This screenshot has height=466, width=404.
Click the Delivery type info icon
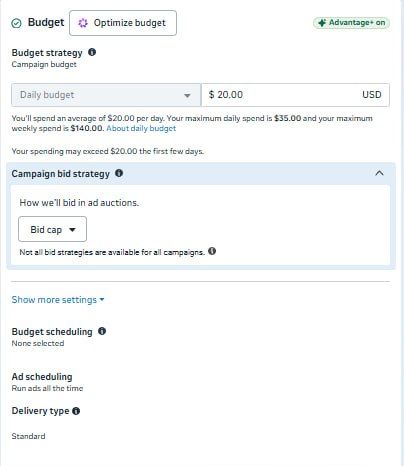[76, 411]
